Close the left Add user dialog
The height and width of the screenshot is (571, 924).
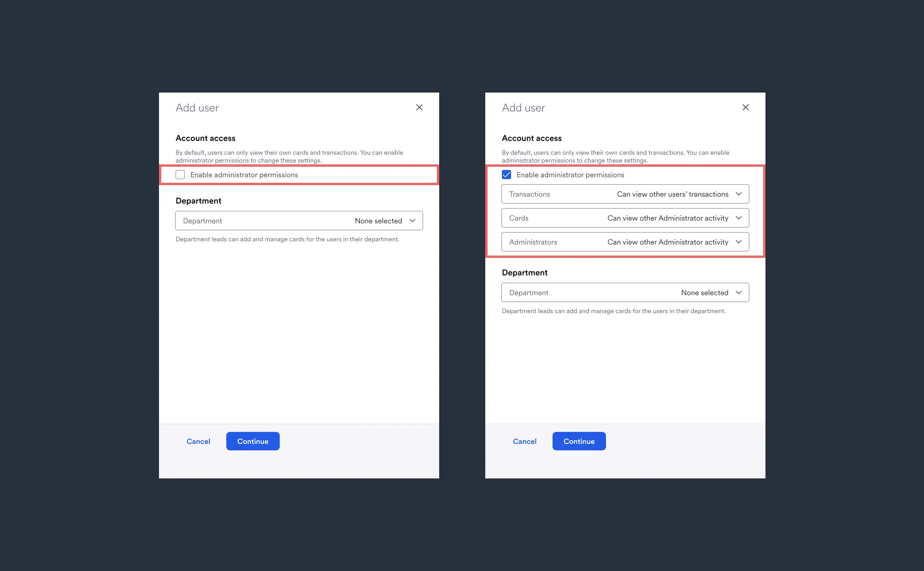click(419, 107)
